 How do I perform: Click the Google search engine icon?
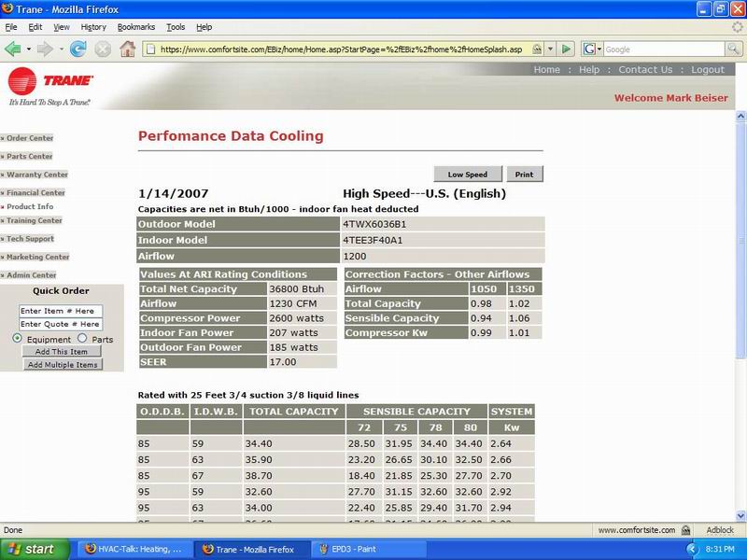click(x=590, y=49)
